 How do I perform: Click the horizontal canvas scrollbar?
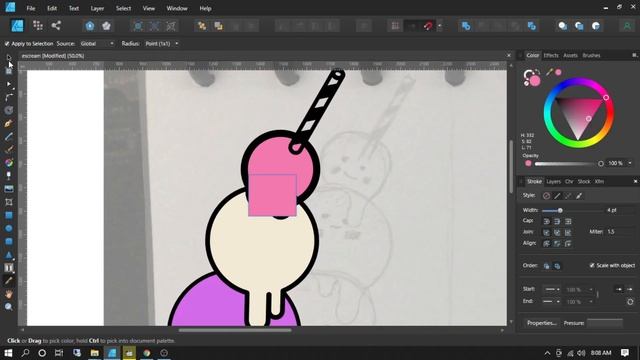pos(235,330)
